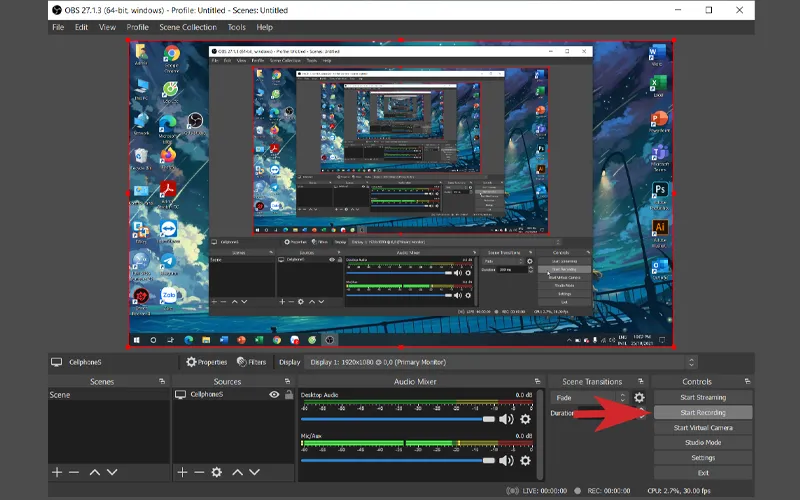Open the File menu
The image size is (800, 500).
click(58, 27)
